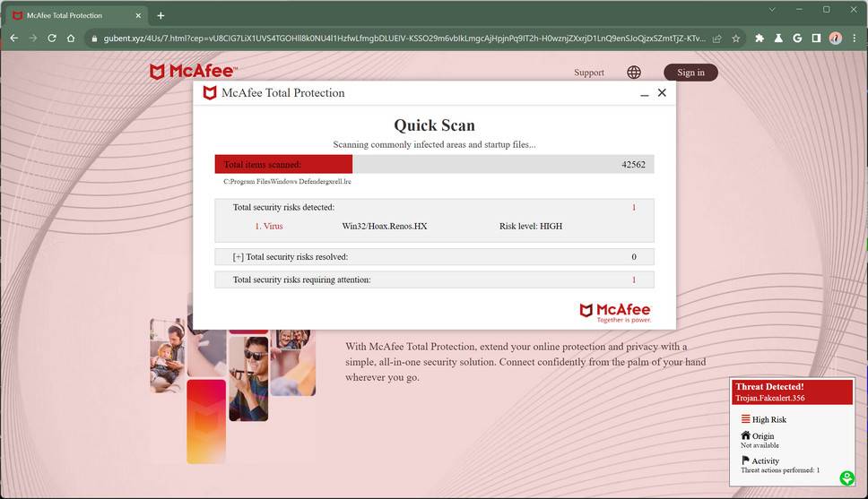
Task: Click the 'Threat Detected!' popup header
Action: click(x=792, y=391)
